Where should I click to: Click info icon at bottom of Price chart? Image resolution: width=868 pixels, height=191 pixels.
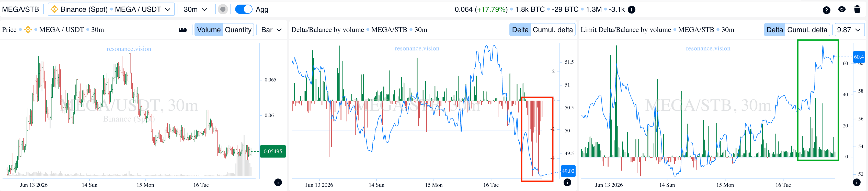pos(278,182)
